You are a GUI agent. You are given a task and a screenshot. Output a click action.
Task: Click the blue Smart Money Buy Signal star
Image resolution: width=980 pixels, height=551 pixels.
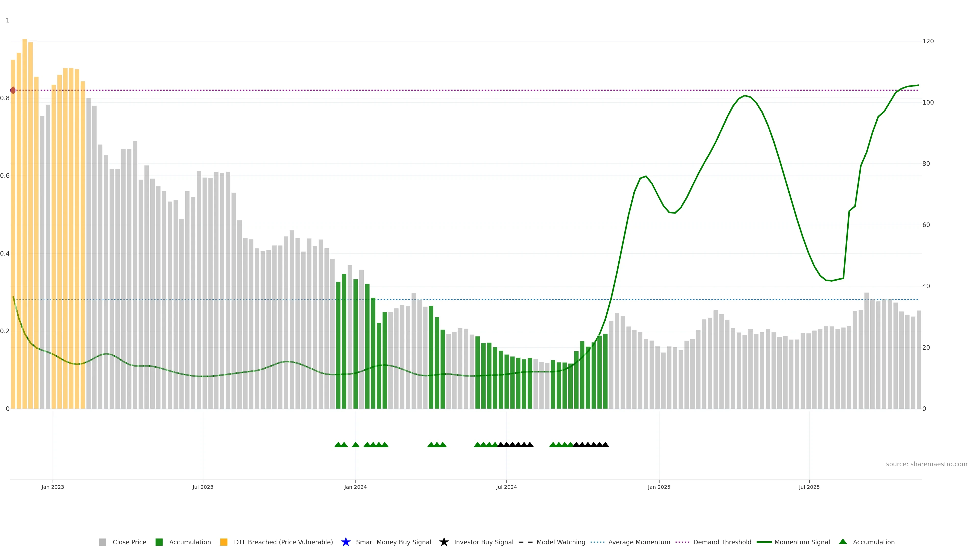[346, 542]
